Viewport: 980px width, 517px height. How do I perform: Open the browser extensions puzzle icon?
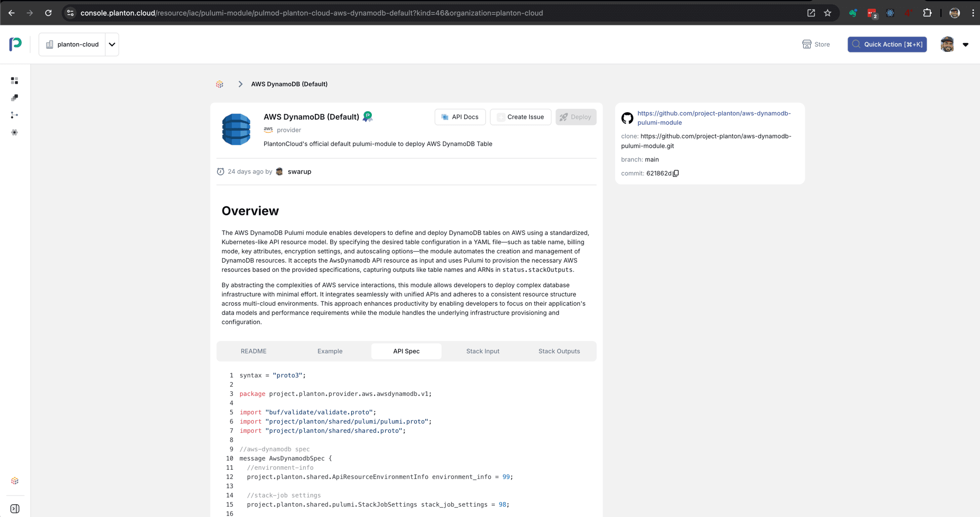[x=927, y=13]
